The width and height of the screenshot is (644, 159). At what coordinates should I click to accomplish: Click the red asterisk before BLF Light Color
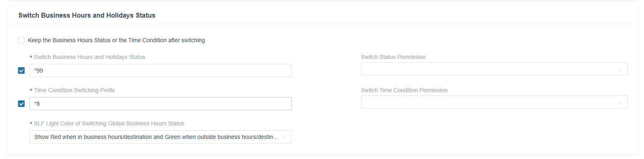coord(31,124)
